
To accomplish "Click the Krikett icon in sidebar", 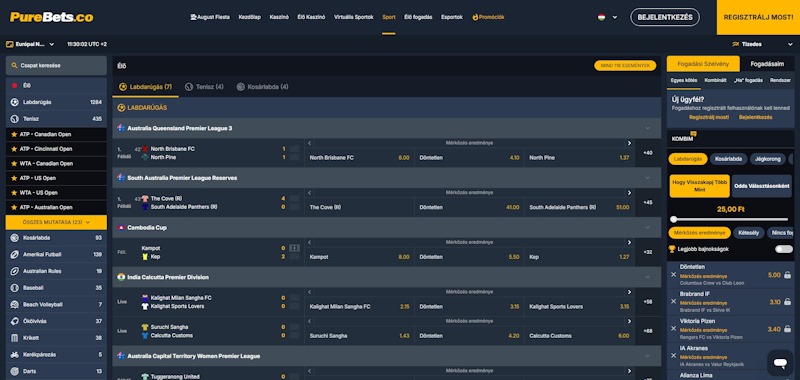I will pyautogui.click(x=14, y=338).
